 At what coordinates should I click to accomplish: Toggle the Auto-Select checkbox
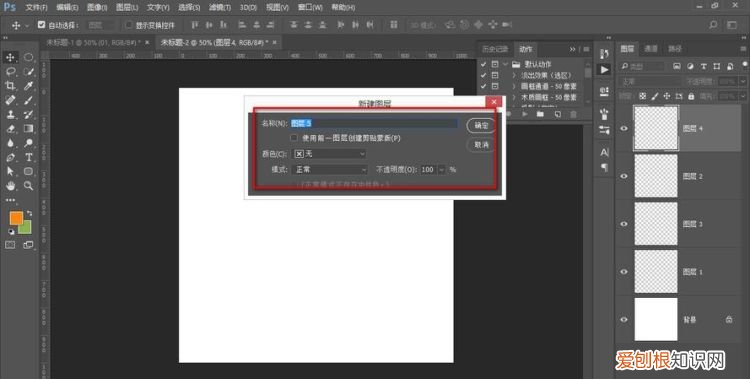click(41, 24)
